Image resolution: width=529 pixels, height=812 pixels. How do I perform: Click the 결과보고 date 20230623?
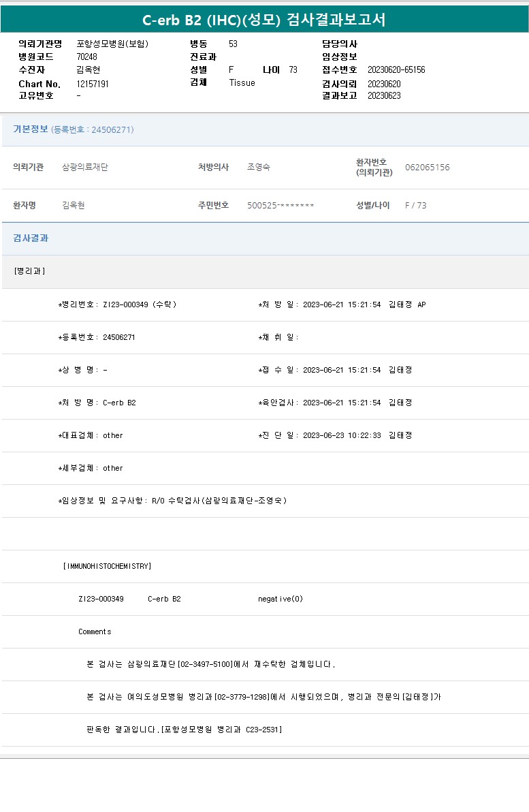tap(384, 95)
